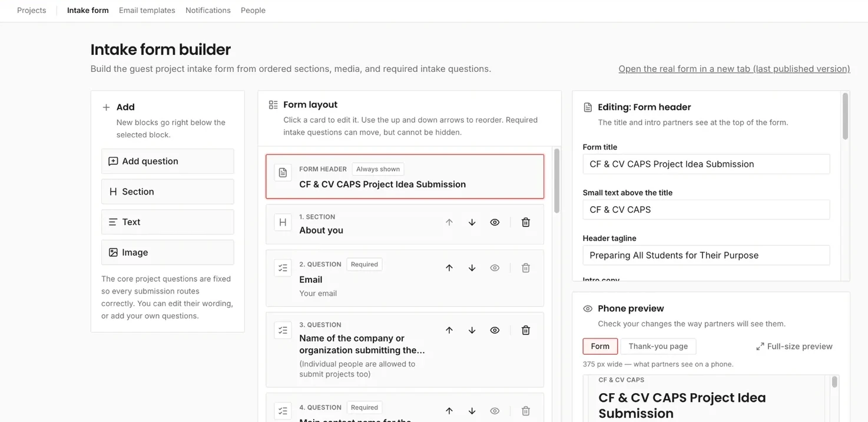This screenshot has height=422, width=868.
Task: Go to Projects tab
Action: click(32, 11)
